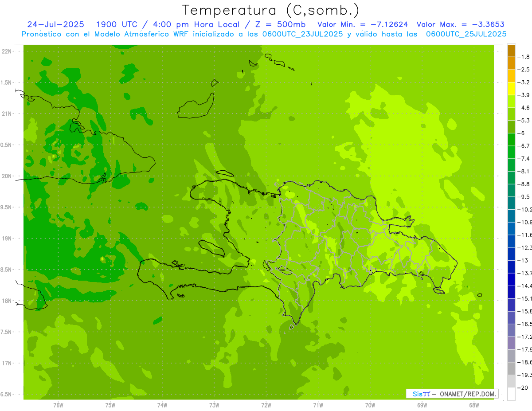Click the 19N latitude axis label

coord(7,239)
